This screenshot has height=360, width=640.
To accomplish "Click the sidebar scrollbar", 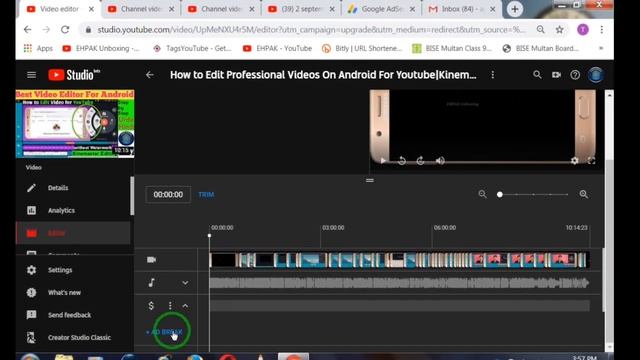I will [132, 196].
